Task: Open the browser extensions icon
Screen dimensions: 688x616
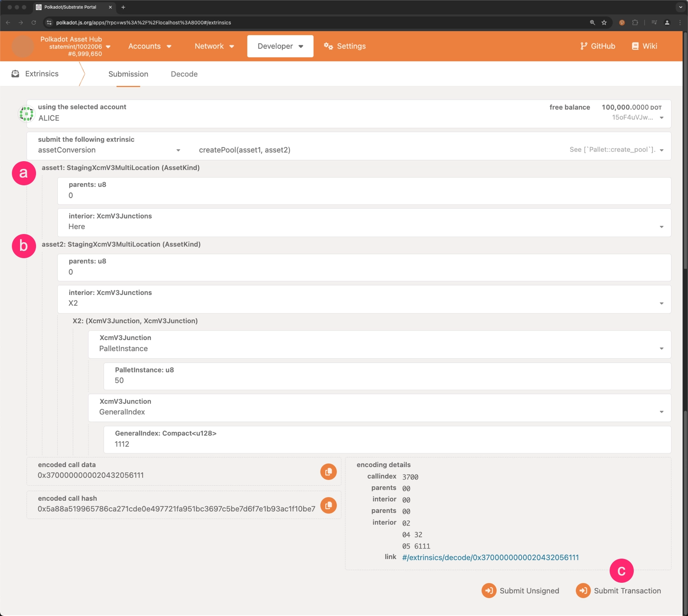Action: tap(635, 22)
